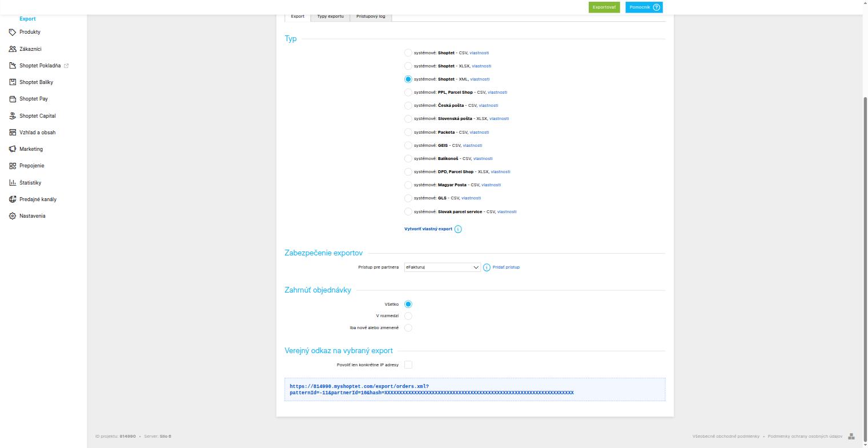Choose Iba nové alebo zmenené radio button
Screen dimensions: 868x448
408,328
